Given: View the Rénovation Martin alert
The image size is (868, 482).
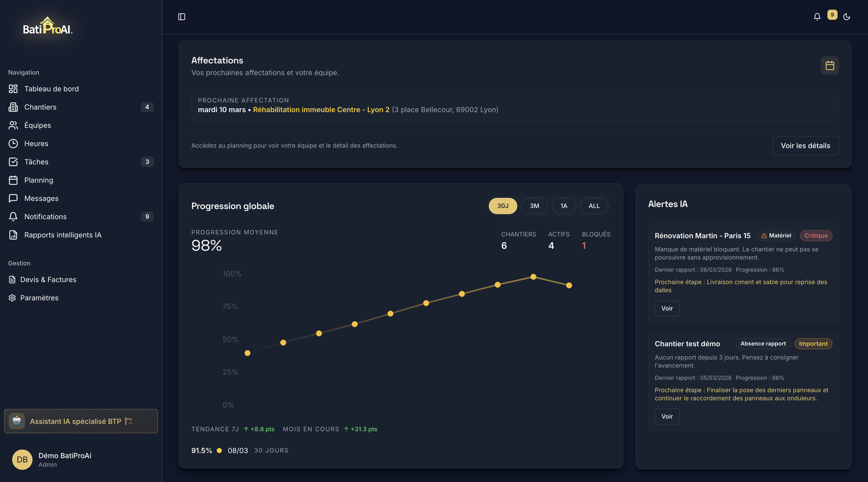Looking at the screenshot, I should click(x=666, y=308).
